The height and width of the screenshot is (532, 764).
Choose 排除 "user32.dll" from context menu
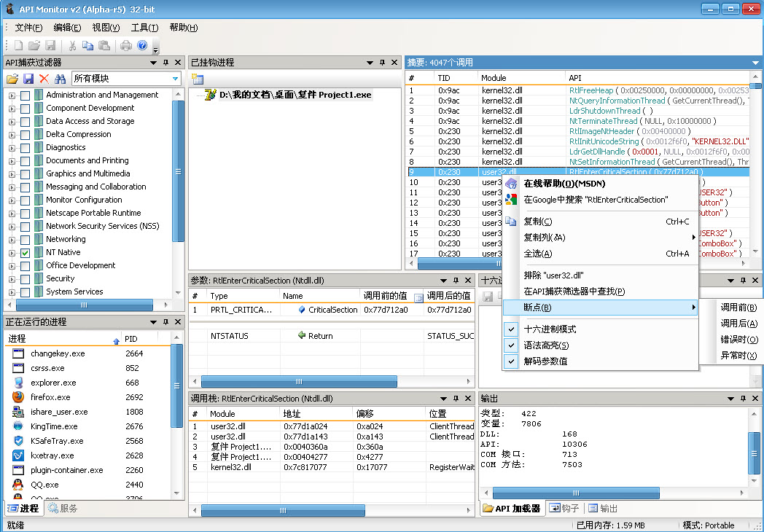553,275
